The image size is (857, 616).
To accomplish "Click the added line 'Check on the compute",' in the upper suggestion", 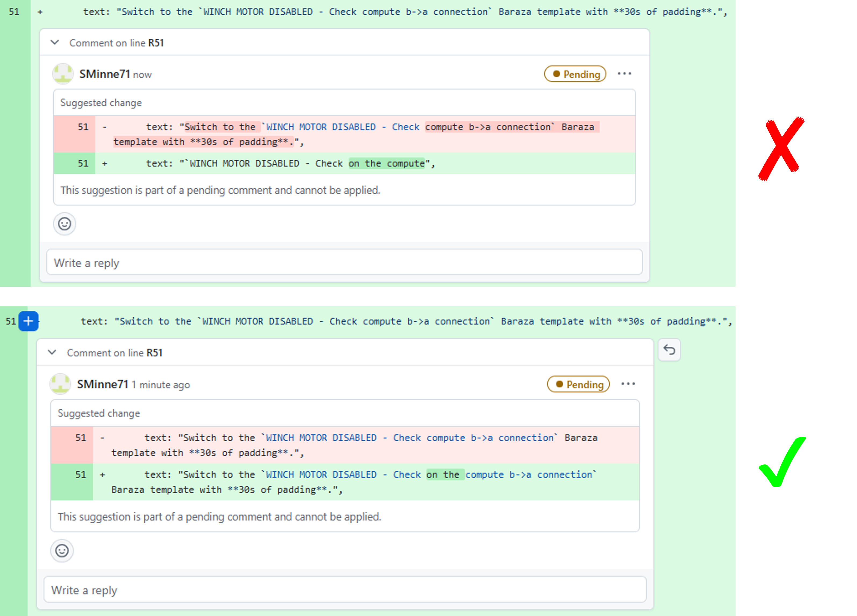I will click(x=344, y=164).
